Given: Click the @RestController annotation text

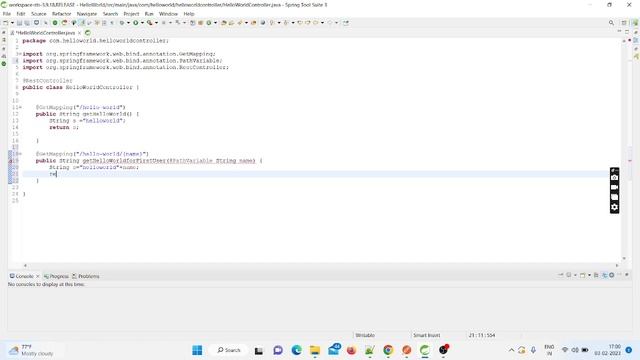Looking at the screenshot, I should pos(47,80).
